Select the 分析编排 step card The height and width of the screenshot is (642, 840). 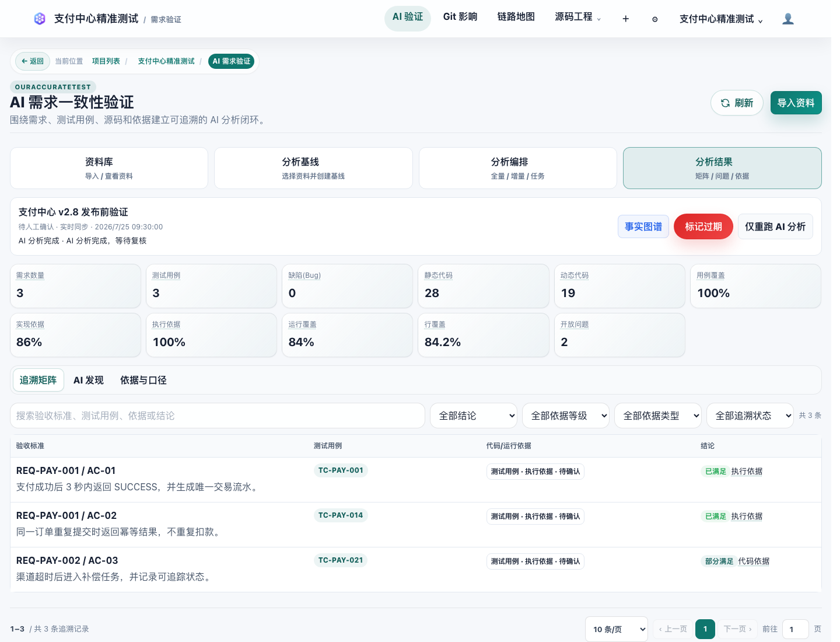coord(518,168)
